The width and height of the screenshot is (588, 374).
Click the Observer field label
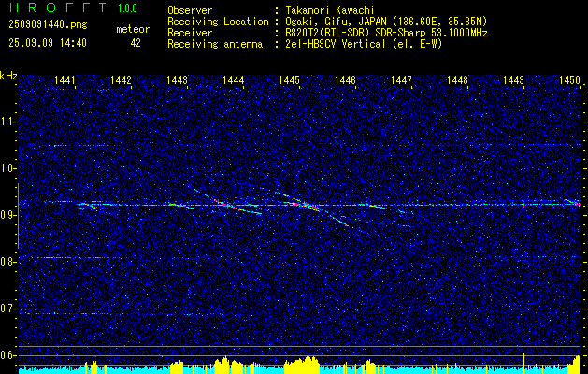[190, 10]
